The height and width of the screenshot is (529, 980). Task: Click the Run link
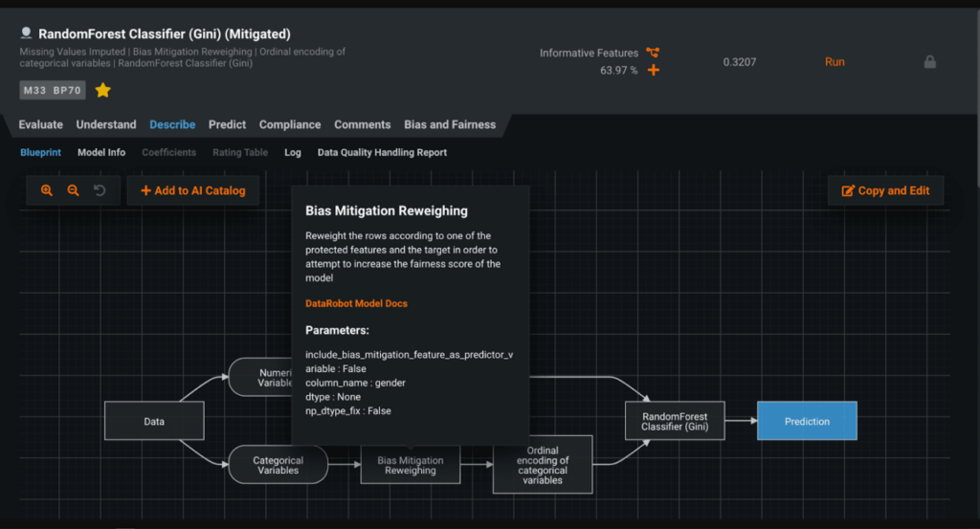(835, 62)
